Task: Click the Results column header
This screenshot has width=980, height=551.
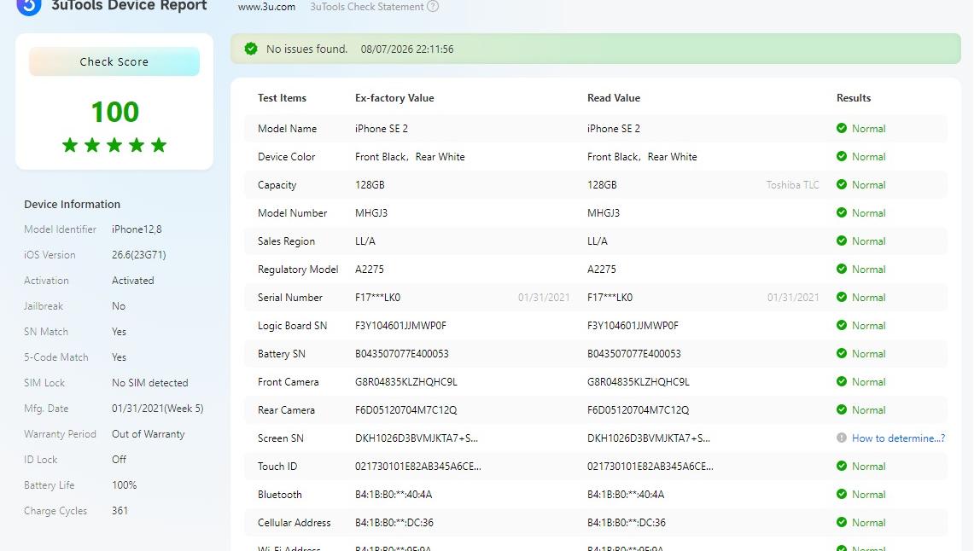Action: tap(854, 98)
